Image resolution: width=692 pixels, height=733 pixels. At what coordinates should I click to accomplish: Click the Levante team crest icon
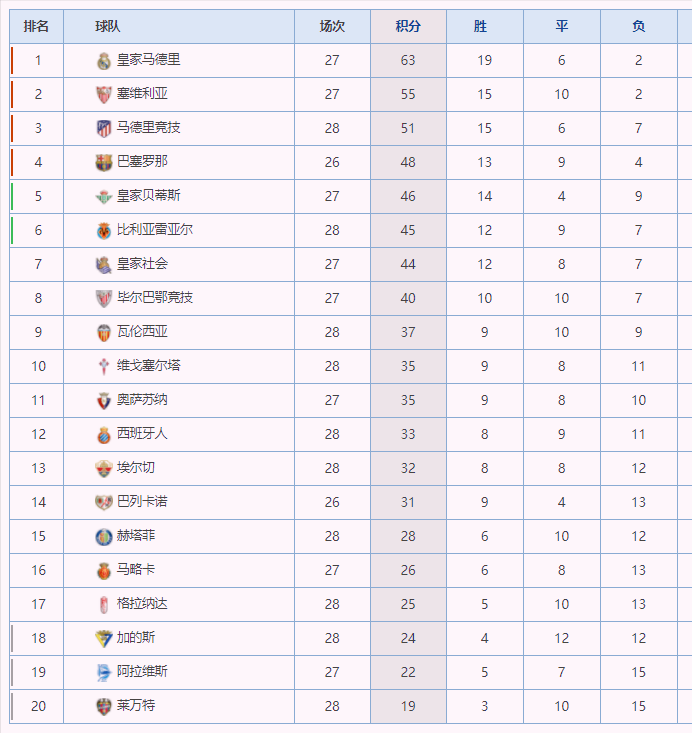coord(104,707)
